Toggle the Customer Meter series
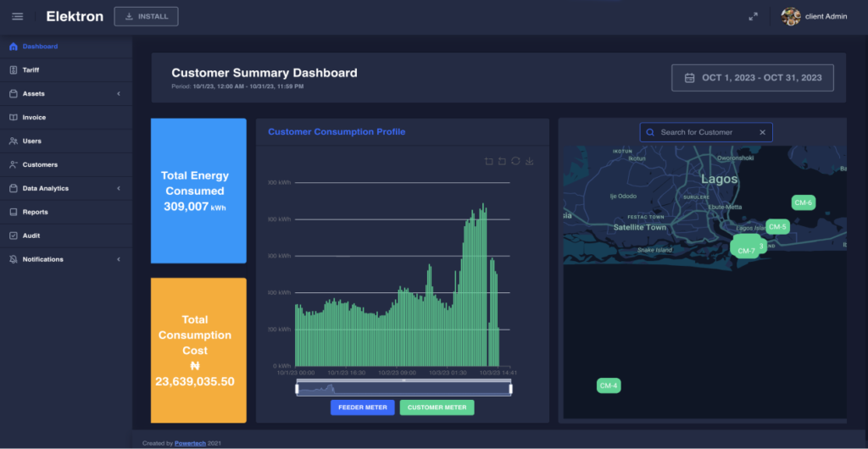Viewport: 868px width, 449px height. (x=437, y=407)
